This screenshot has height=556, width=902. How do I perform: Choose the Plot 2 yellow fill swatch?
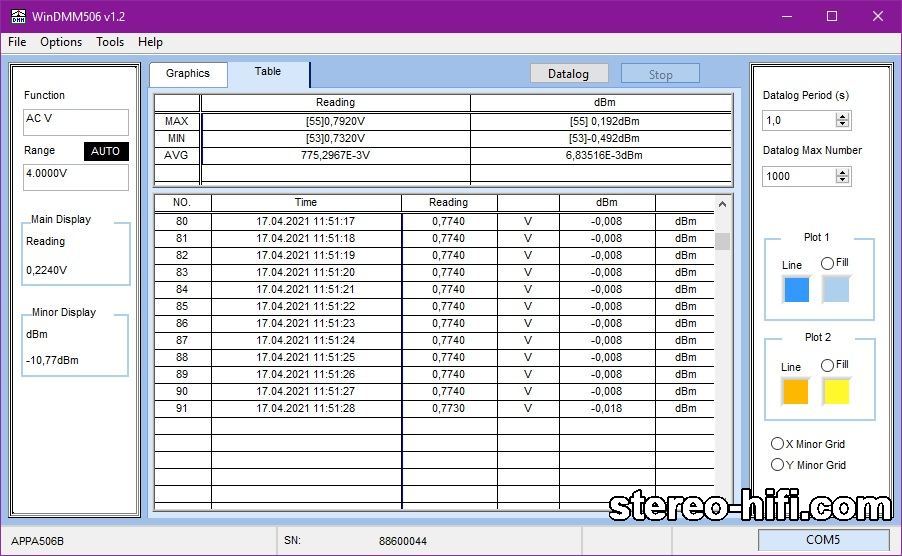click(836, 392)
